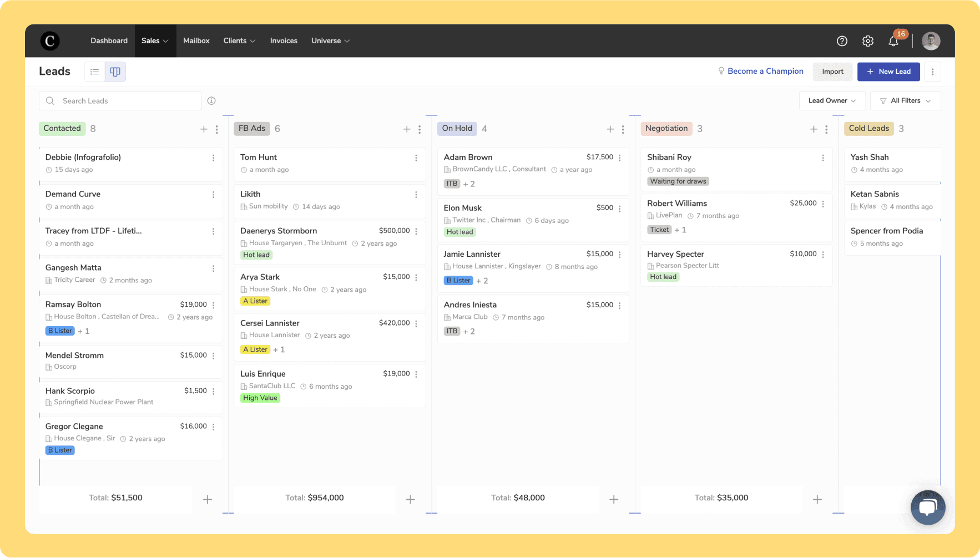Expand the Clients menu in navbar
This screenshot has width=980, height=558.
239,41
